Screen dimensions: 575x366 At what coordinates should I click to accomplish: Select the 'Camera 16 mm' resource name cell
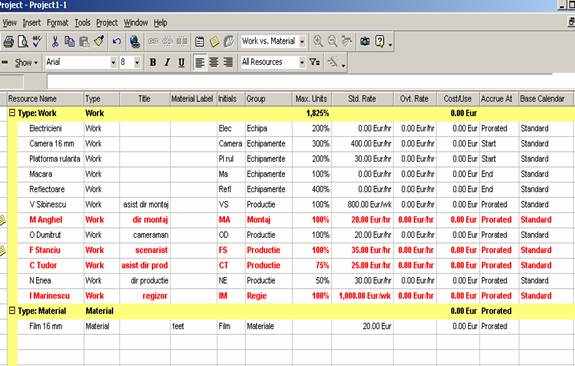(x=51, y=144)
